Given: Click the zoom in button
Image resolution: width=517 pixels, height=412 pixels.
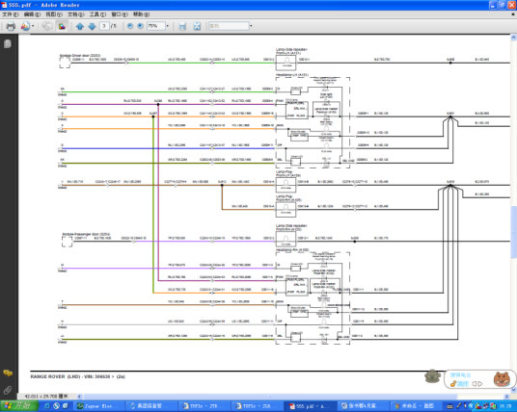Looking at the screenshot, I should [x=140, y=26].
